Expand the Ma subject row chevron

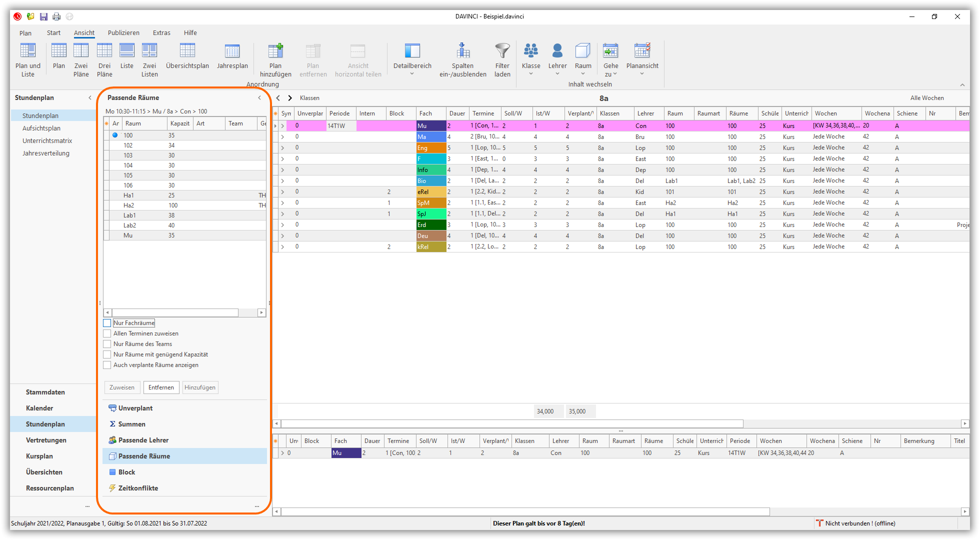click(x=282, y=136)
